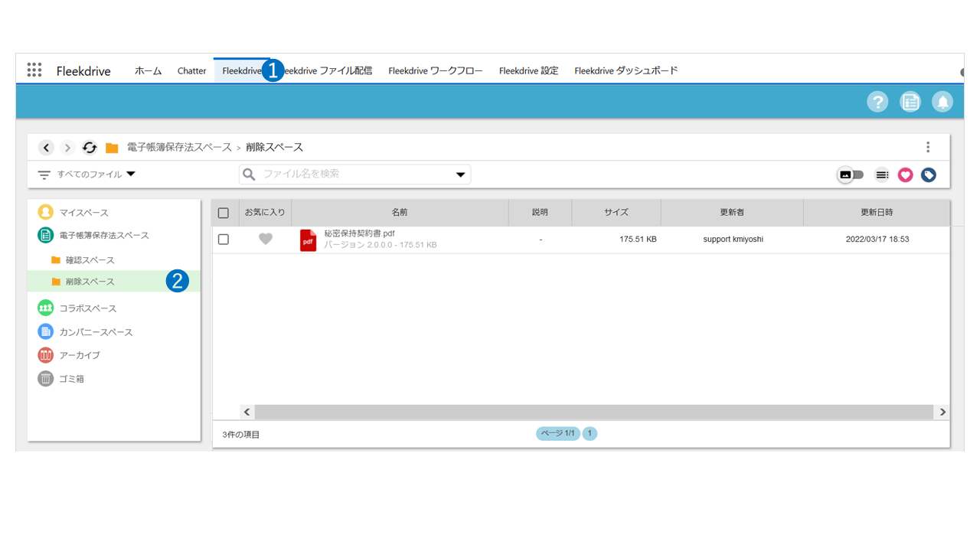Open the notifications bell icon
The image size is (980, 551).
(942, 102)
